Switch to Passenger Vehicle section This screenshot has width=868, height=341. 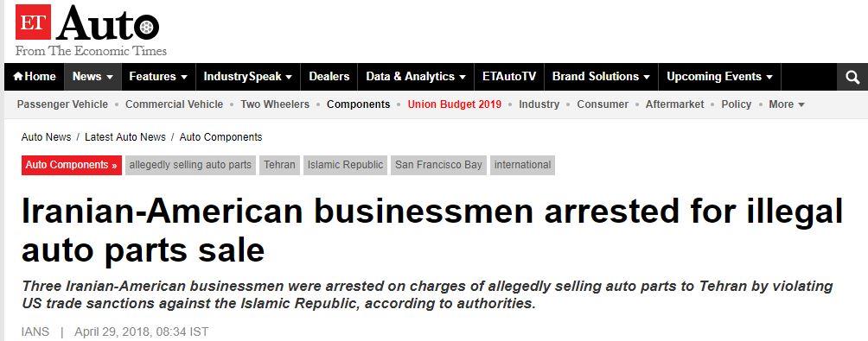tap(62, 104)
